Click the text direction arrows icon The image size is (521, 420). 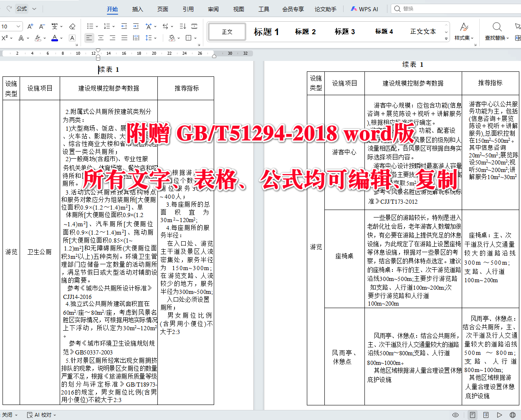pos(165,26)
